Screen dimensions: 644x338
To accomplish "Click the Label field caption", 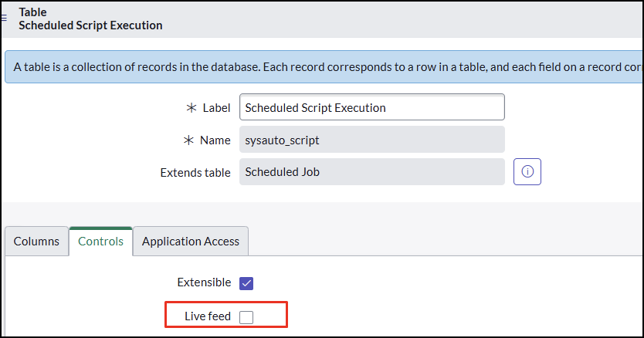I will (x=216, y=108).
